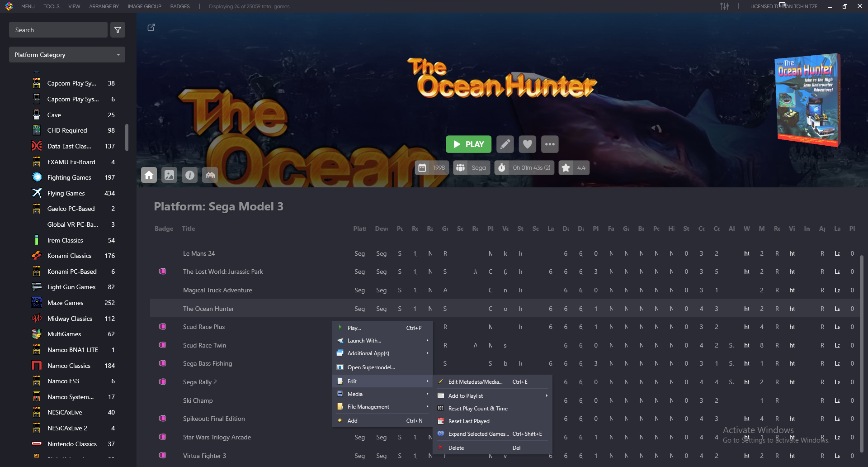Expand the File Management submenu

tap(382, 407)
